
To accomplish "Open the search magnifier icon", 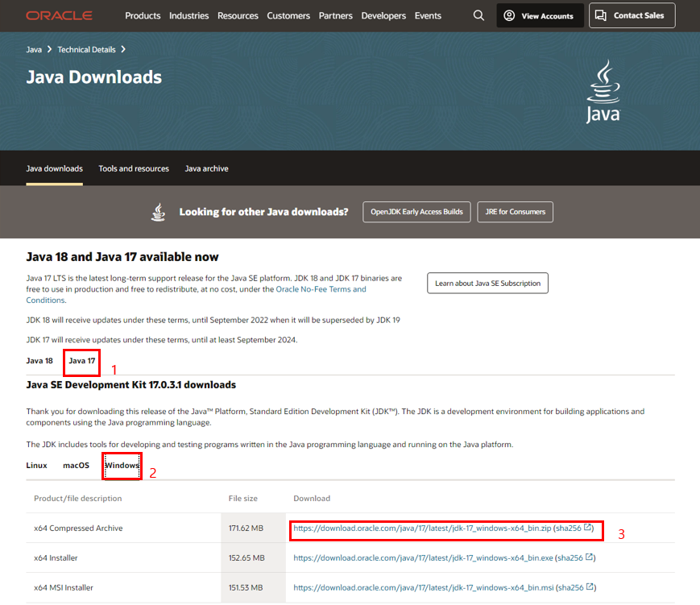I will click(478, 15).
